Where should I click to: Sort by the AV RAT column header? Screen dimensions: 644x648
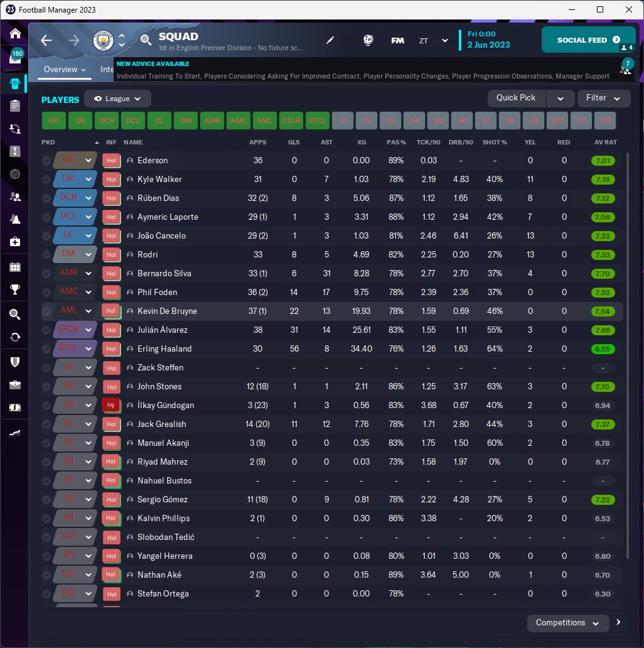point(606,142)
